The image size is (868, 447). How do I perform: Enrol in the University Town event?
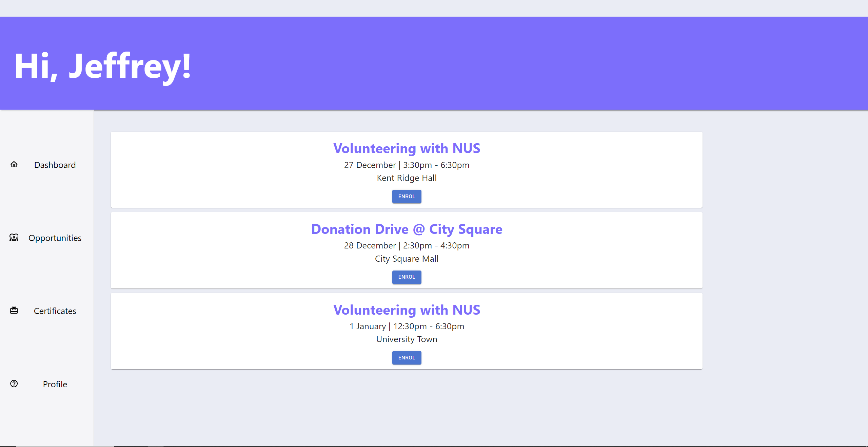point(407,358)
